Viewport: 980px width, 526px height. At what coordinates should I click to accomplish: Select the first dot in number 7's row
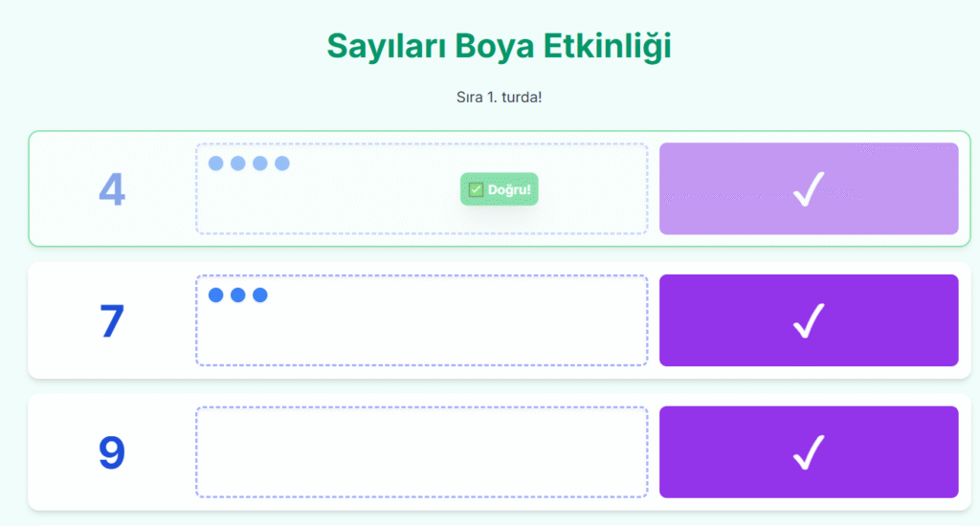coord(216,295)
